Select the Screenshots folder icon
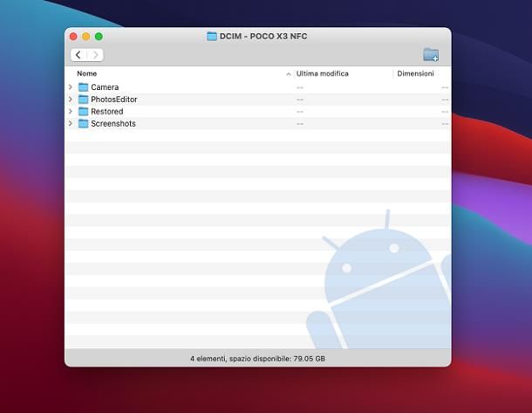 (x=83, y=124)
